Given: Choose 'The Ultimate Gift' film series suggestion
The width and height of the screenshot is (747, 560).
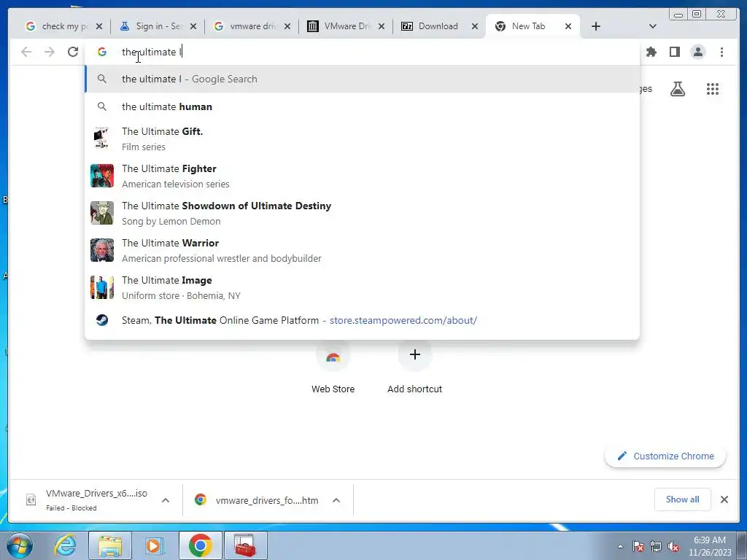Looking at the screenshot, I should click(x=362, y=139).
